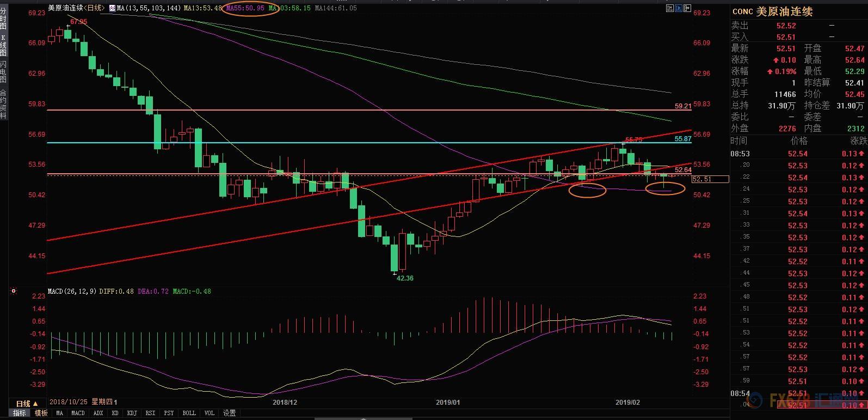Click the 开盘 value 52.47
Image resolution: width=868 pixels, height=420 pixels.
point(855,48)
